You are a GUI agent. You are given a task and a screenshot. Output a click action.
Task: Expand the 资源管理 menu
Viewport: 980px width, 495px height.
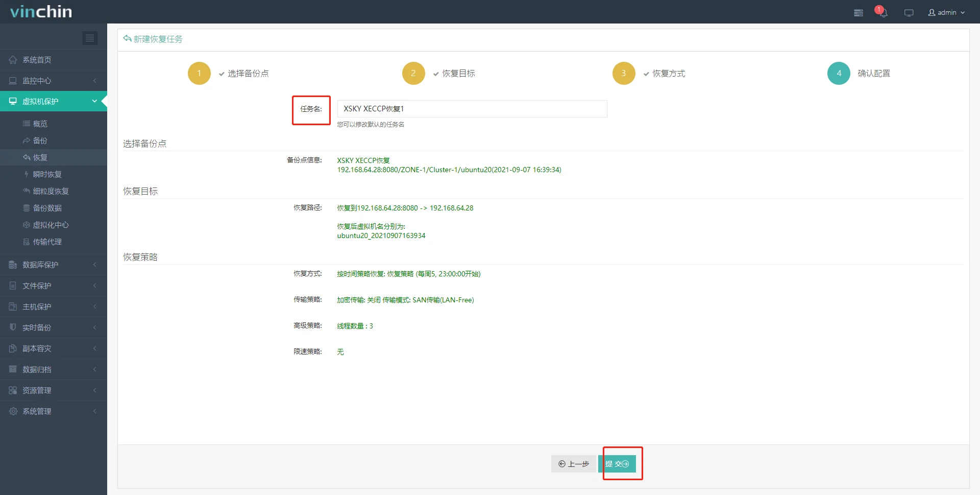pos(54,390)
